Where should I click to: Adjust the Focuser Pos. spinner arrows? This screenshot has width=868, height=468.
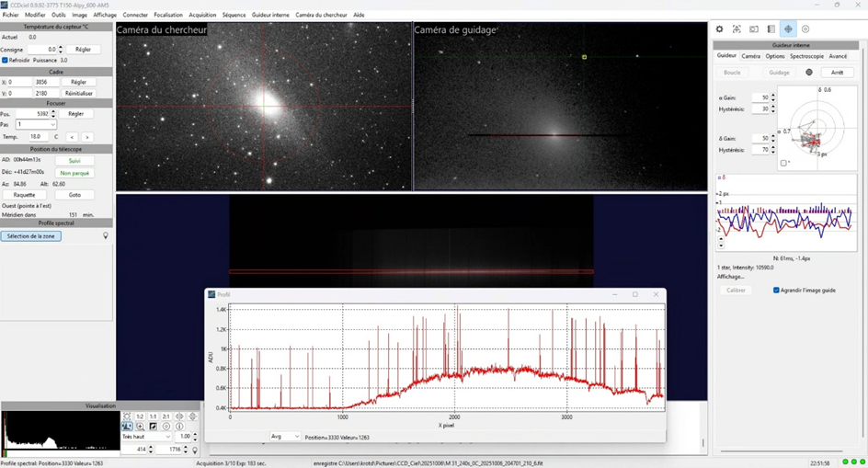(x=53, y=113)
